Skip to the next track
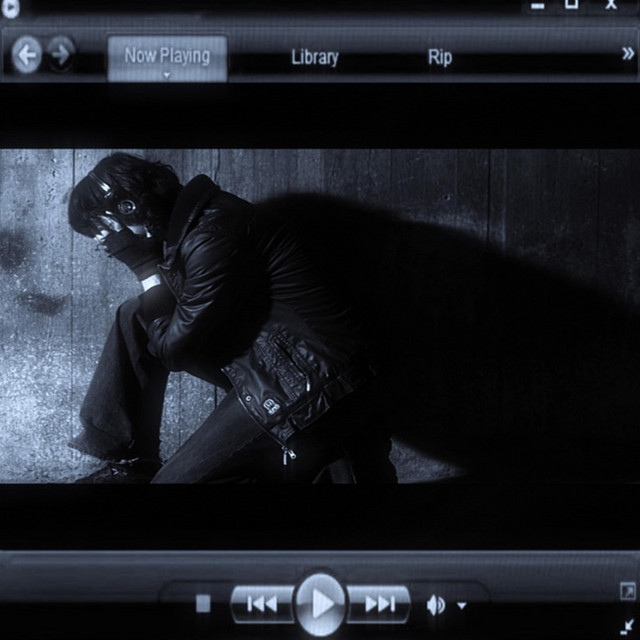Image resolution: width=640 pixels, height=640 pixels. coord(379,604)
